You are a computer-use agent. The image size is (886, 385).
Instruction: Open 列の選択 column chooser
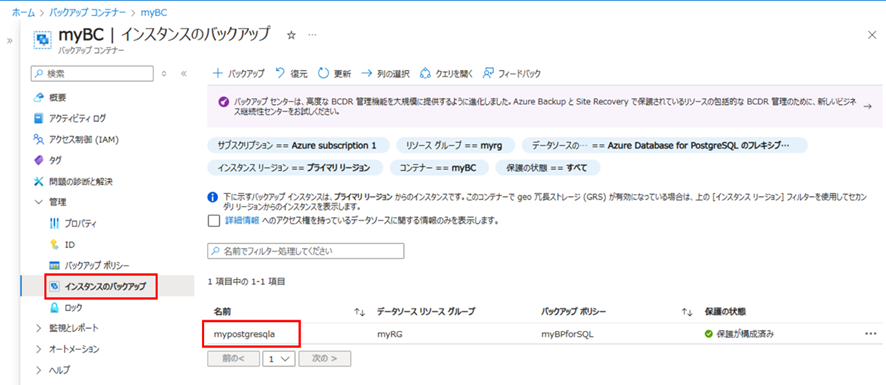(x=385, y=73)
